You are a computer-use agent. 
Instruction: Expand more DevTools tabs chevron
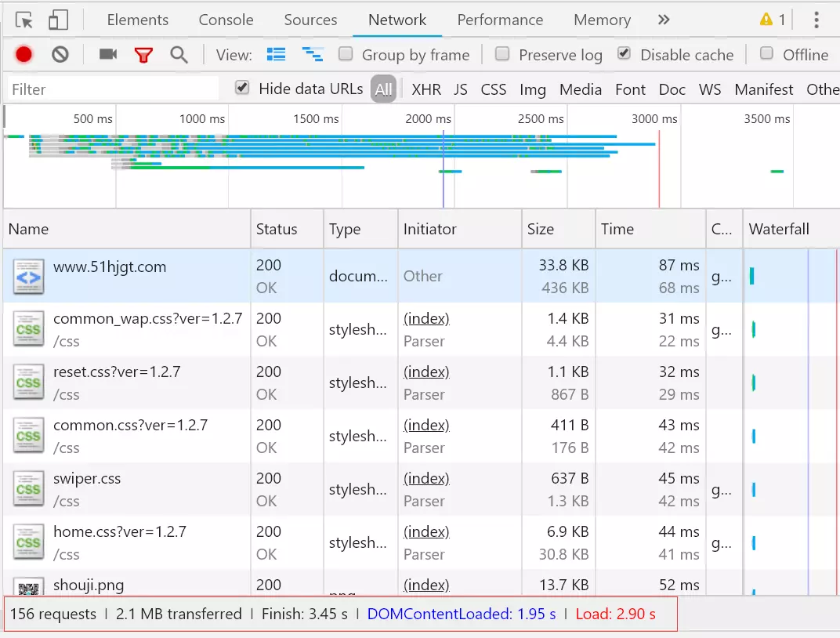(x=664, y=20)
